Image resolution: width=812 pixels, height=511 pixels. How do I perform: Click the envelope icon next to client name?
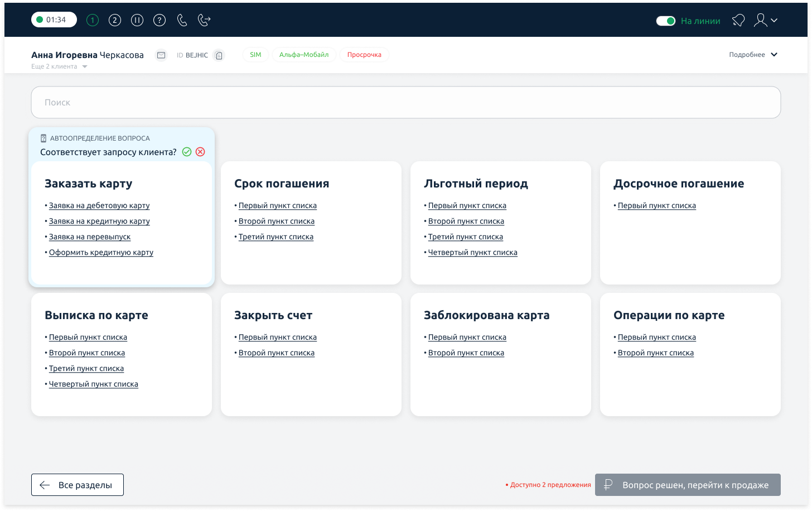161,55
